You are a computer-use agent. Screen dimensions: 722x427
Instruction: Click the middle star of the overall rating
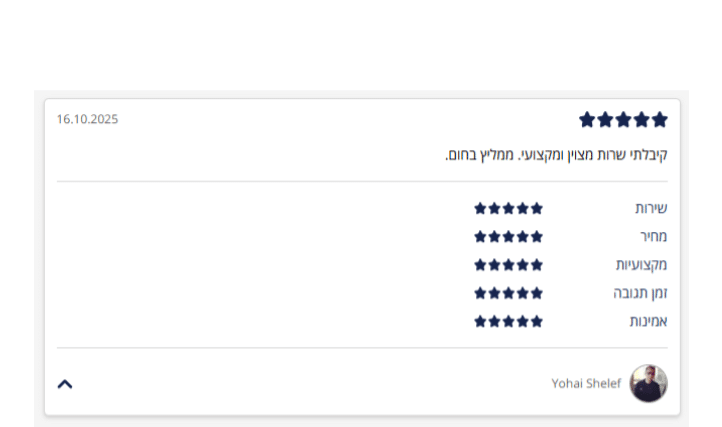[623, 120]
